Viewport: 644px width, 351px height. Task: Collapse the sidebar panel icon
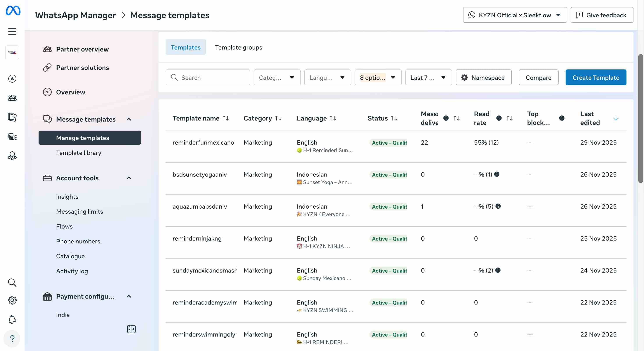[x=131, y=329]
